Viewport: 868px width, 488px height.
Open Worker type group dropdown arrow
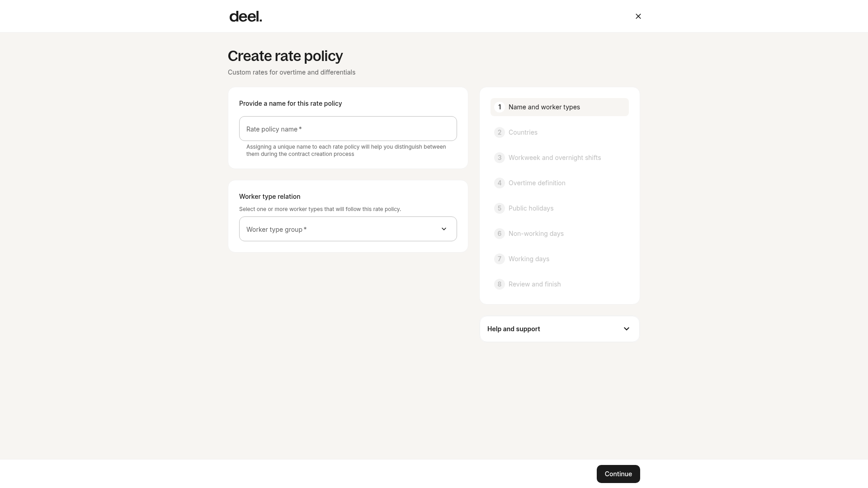pyautogui.click(x=443, y=229)
